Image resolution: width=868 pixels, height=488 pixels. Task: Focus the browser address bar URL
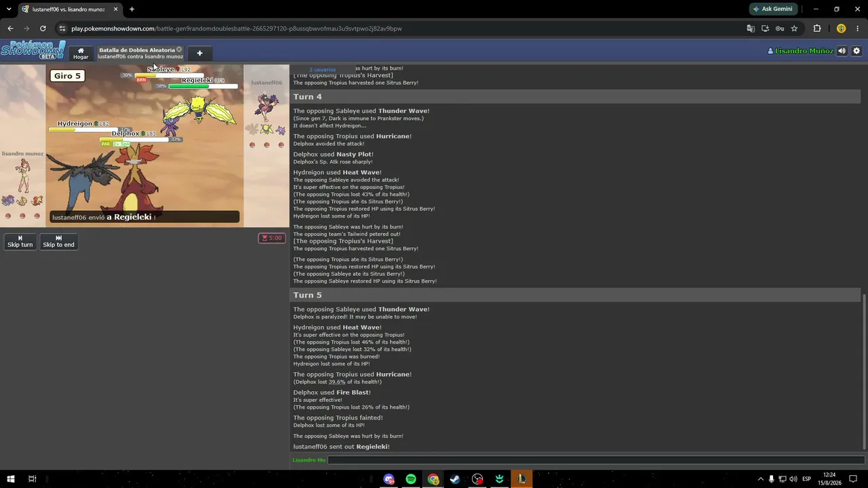tap(237, 28)
